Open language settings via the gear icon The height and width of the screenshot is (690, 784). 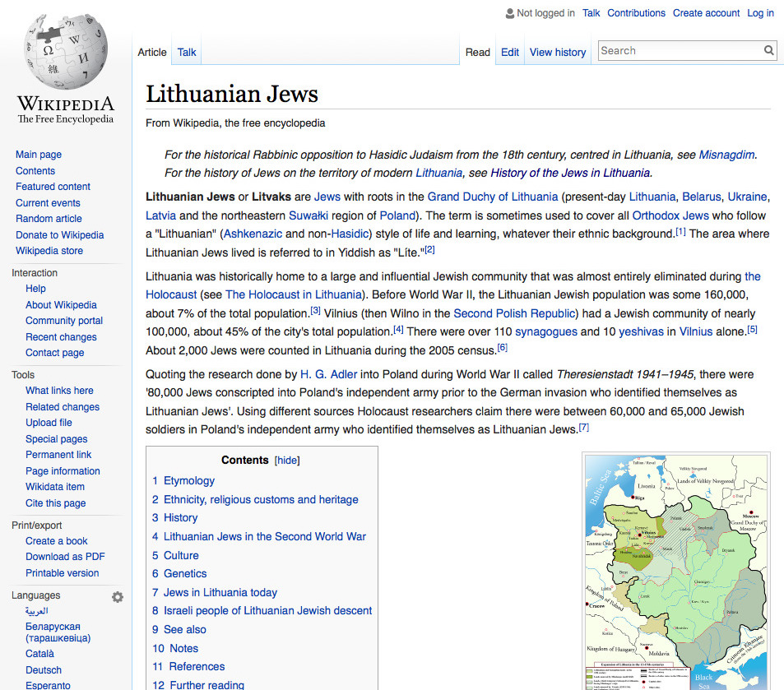point(118,596)
